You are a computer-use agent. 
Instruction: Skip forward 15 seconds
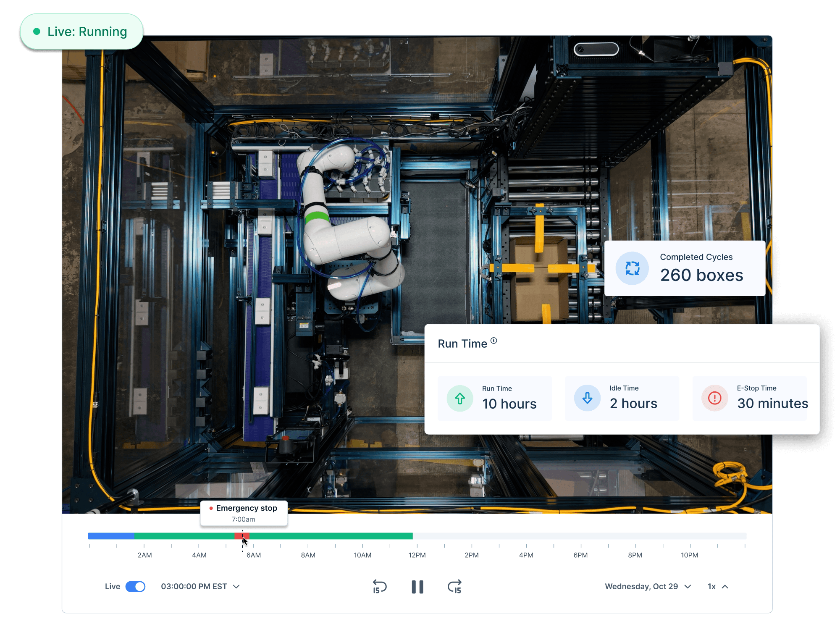point(455,586)
